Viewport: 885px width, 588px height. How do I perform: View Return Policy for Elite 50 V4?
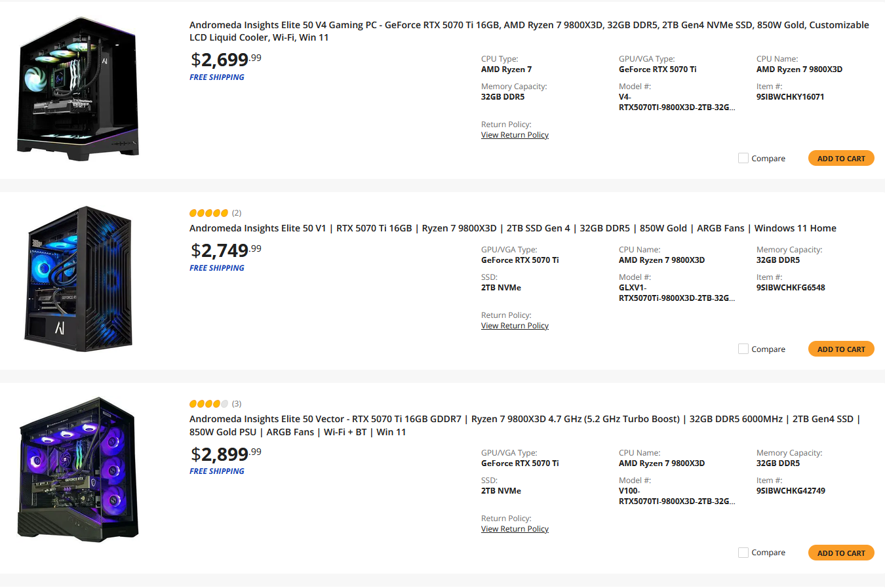515,135
